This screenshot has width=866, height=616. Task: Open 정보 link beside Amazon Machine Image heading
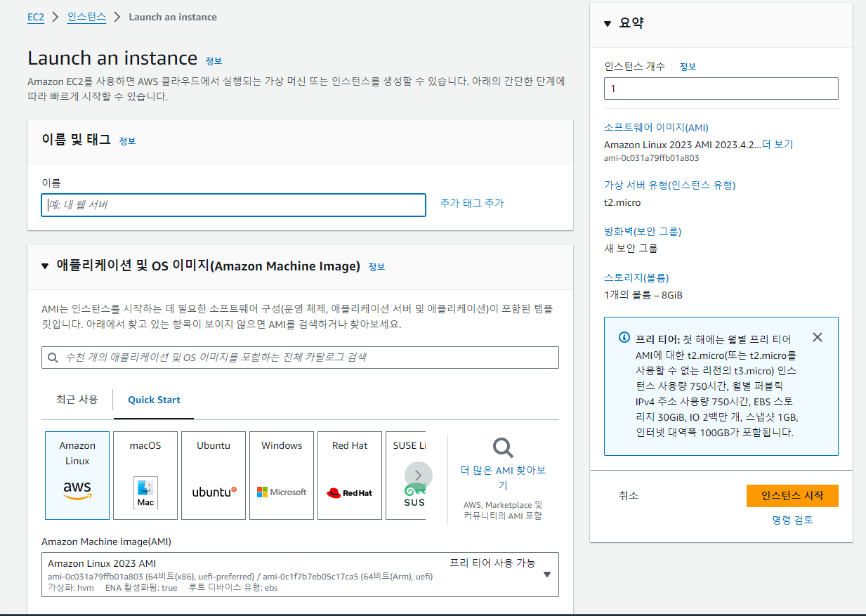(x=376, y=267)
